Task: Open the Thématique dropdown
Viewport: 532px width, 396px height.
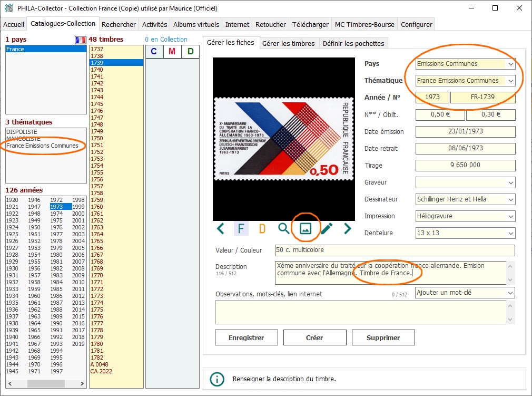Action: [510, 81]
